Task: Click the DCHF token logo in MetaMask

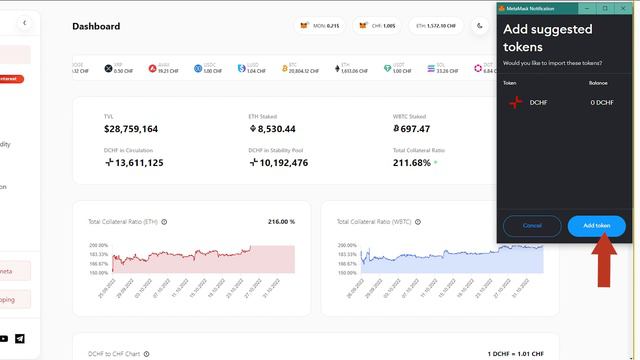Action: (x=516, y=102)
